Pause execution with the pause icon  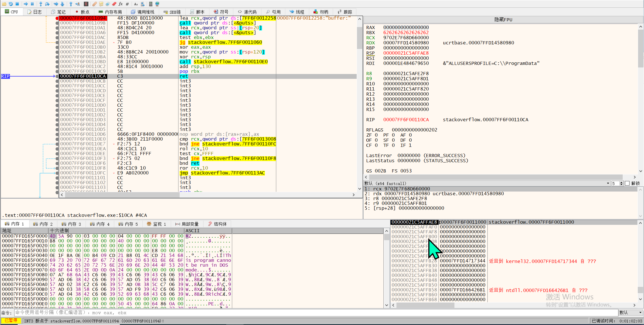[32, 4]
